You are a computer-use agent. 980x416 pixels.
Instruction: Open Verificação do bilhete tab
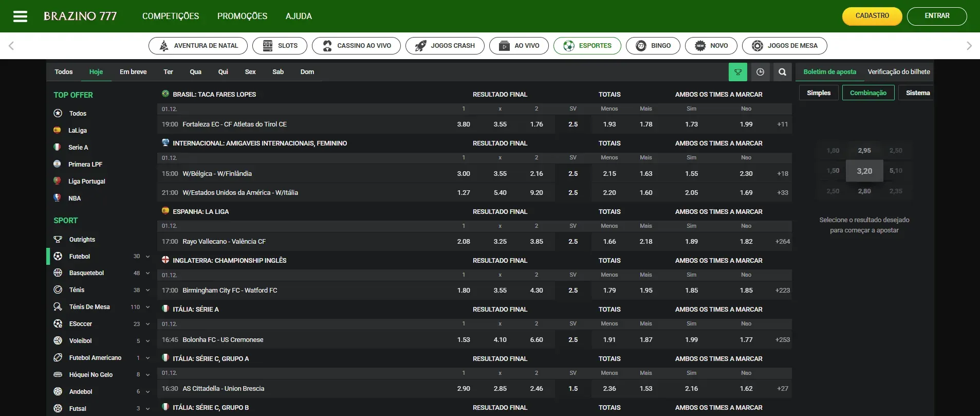[898, 72]
